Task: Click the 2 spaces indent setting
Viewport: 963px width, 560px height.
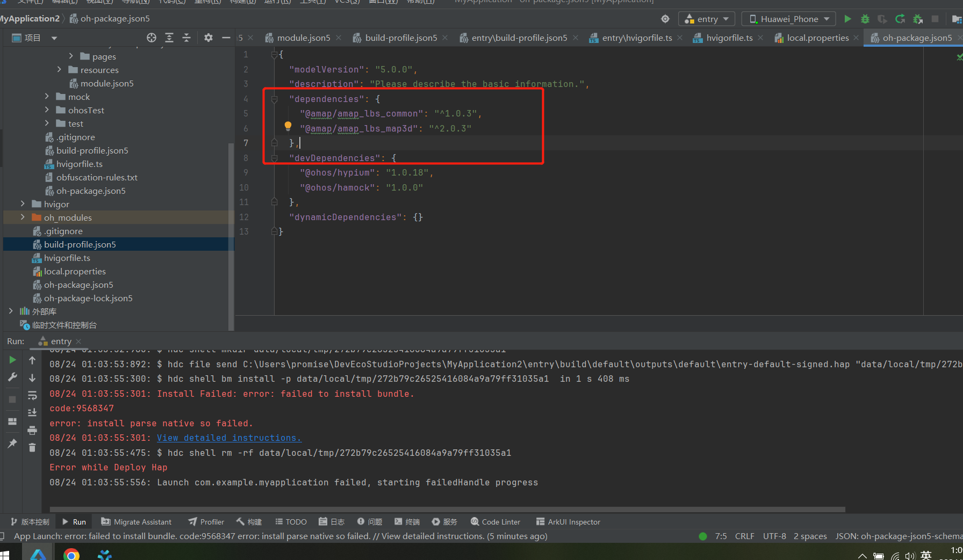Action: click(810, 536)
